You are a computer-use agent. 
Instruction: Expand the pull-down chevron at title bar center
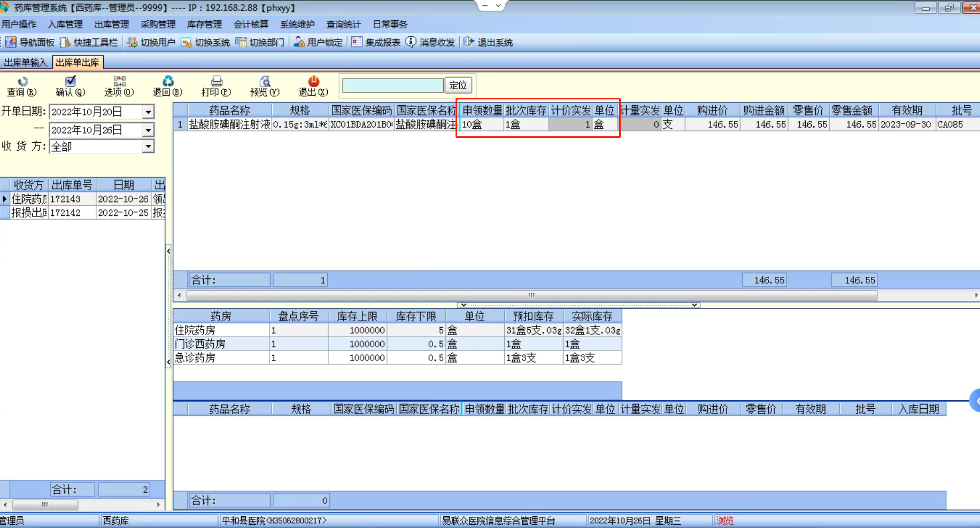point(498,6)
